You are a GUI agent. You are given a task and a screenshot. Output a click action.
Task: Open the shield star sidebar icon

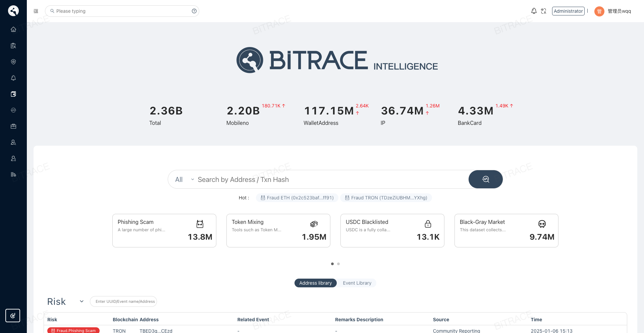13,62
